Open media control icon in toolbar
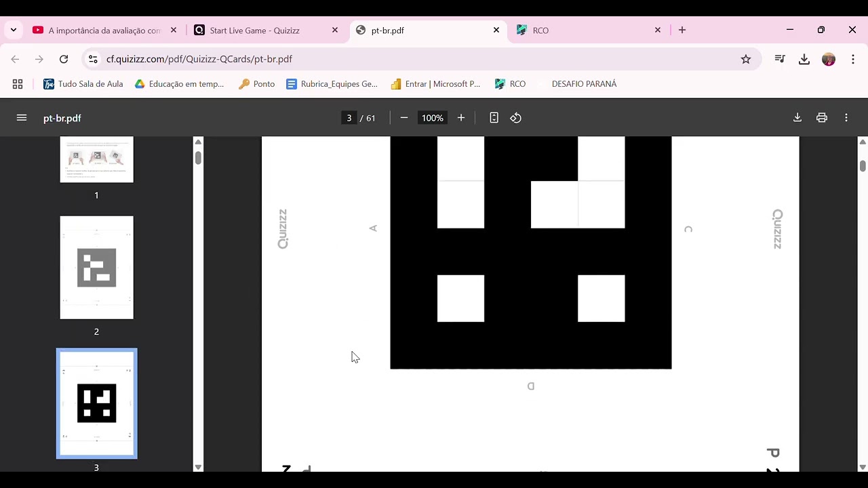Viewport: 868px width, 488px height. 780,60
